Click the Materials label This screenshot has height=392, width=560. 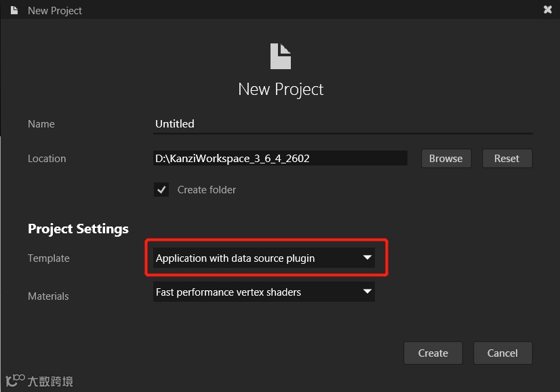(48, 296)
